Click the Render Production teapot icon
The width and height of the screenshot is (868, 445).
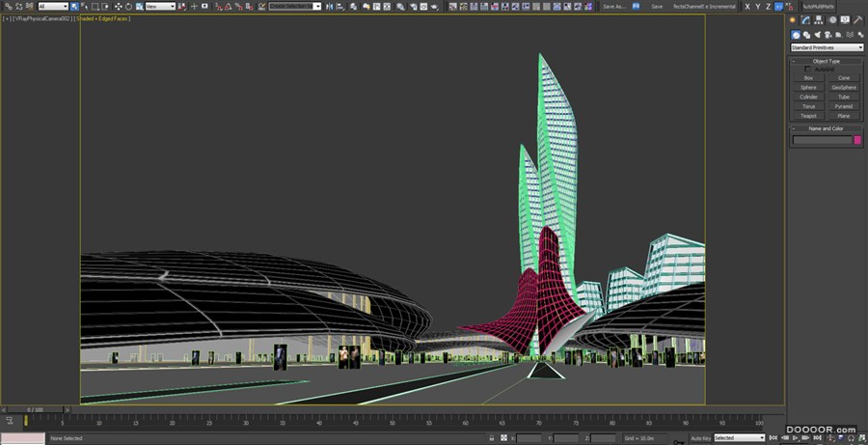[435, 7]
